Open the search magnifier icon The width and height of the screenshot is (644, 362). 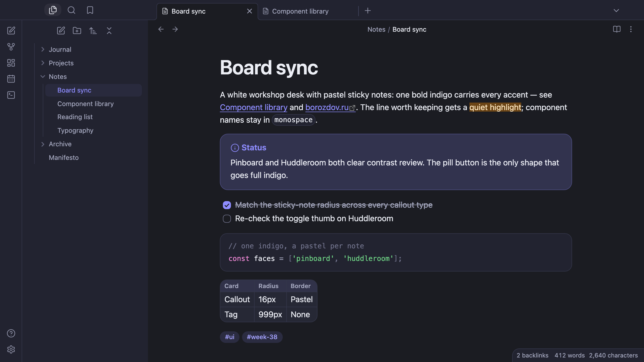pos(71,10)
